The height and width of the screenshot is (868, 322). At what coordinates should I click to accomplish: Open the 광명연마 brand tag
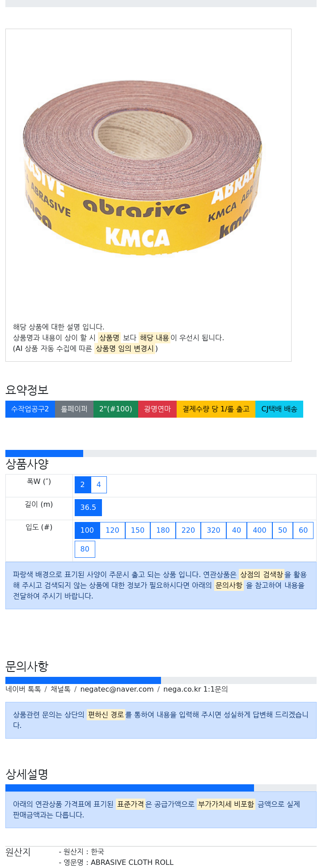pos(157,409)
